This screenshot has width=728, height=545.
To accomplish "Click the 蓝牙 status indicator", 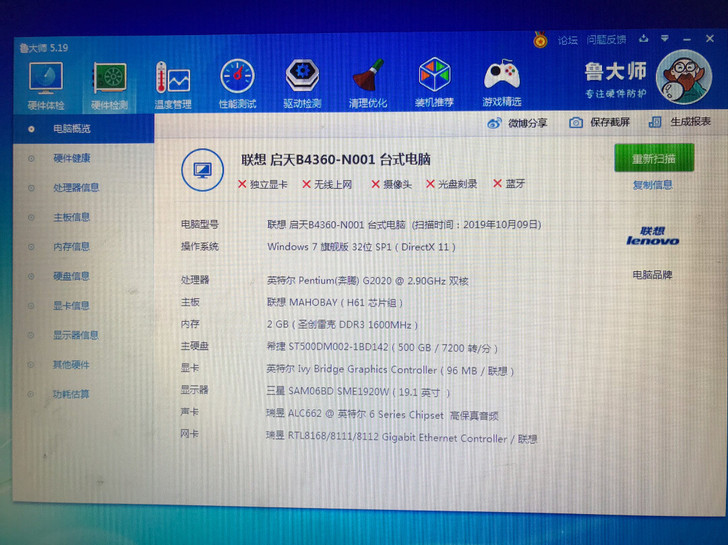I will point(509,183).
